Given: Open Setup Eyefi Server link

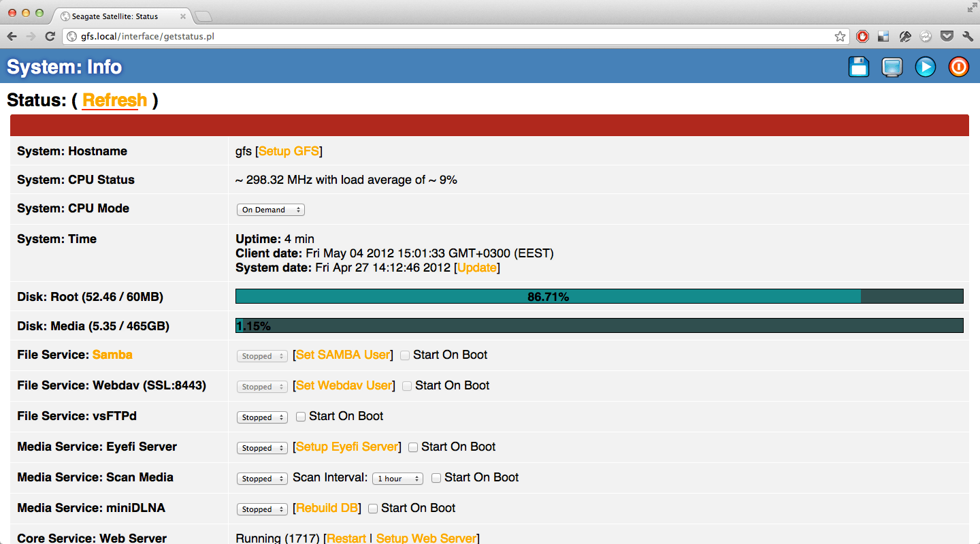Looking at the screenshot, I should (x=347, y=447).
